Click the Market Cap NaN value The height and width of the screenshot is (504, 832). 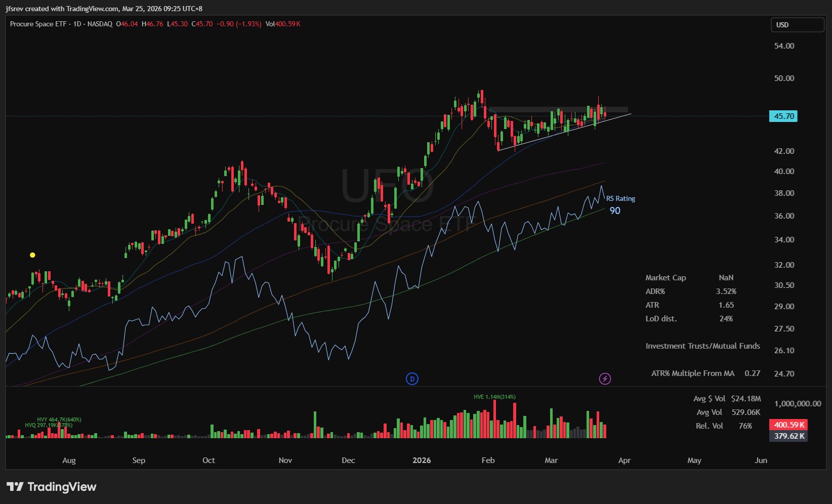point(726,277)
